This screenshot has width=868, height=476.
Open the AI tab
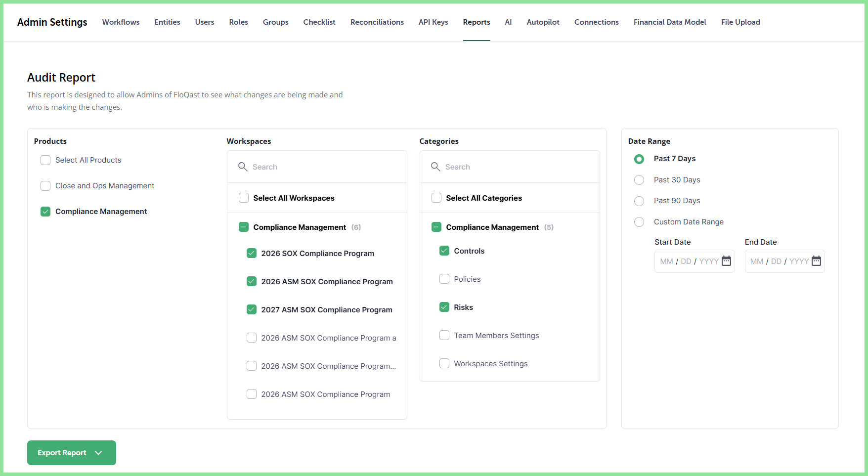[509, 22]
